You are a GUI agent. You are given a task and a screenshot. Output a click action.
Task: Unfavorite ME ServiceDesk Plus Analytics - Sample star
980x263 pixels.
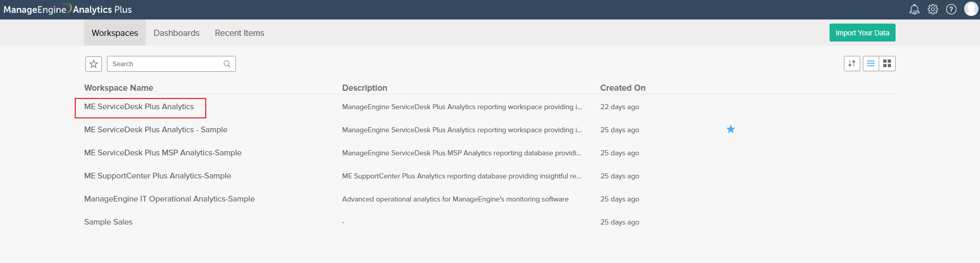point(731,129)
